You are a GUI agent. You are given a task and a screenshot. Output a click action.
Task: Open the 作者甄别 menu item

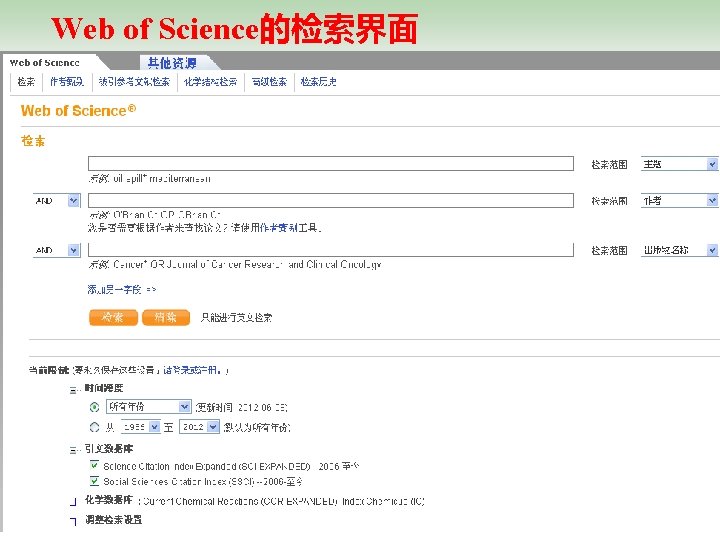67,82
